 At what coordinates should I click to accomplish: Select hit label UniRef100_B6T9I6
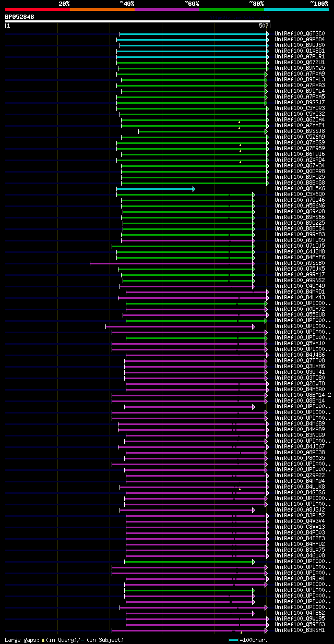point(300,154)
